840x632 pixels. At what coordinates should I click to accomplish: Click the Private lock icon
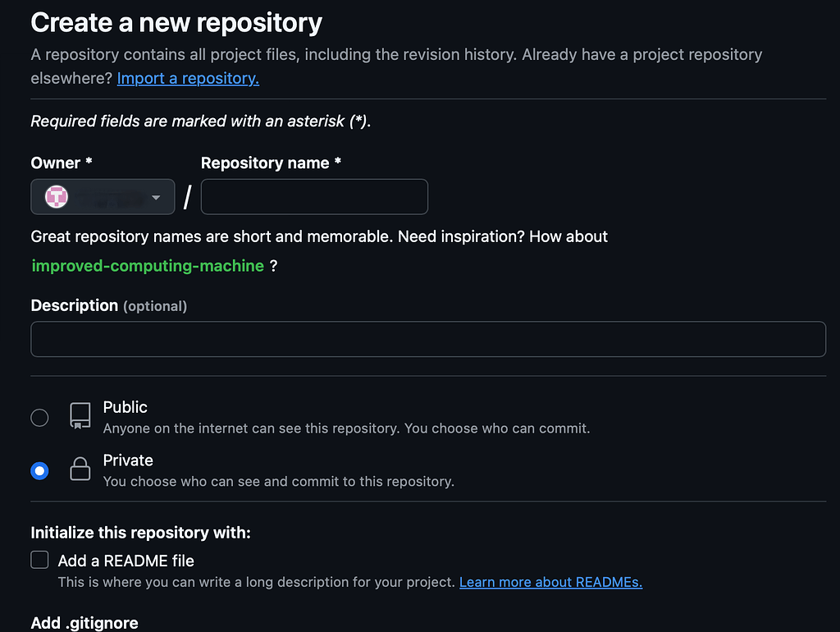pyautogui.click(x=80, y=469)
